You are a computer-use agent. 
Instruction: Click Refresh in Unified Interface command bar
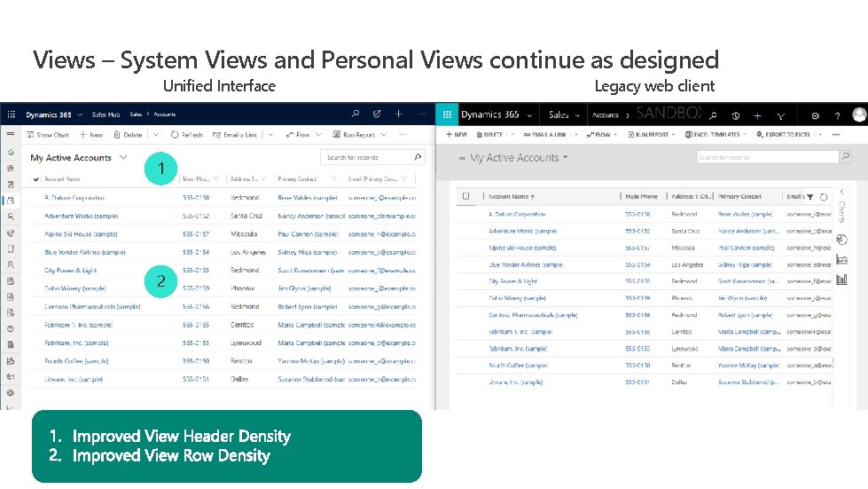[186, 135]
